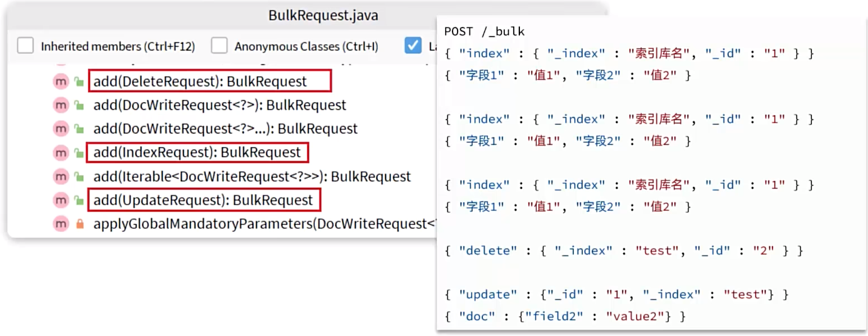Click the BulkRequest.java popup title
The width and height of the screenshot is (868, 336).
[x=323, y=16]
